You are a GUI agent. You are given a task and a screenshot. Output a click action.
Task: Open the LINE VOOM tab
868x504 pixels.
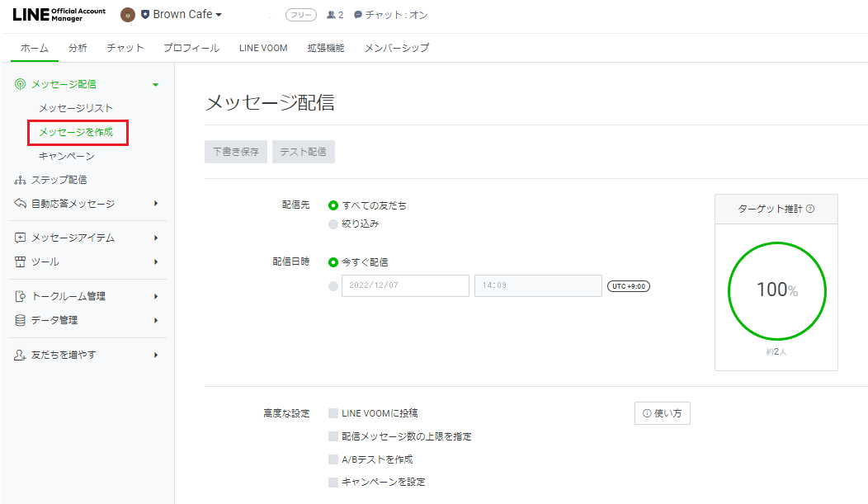[263, 48]
